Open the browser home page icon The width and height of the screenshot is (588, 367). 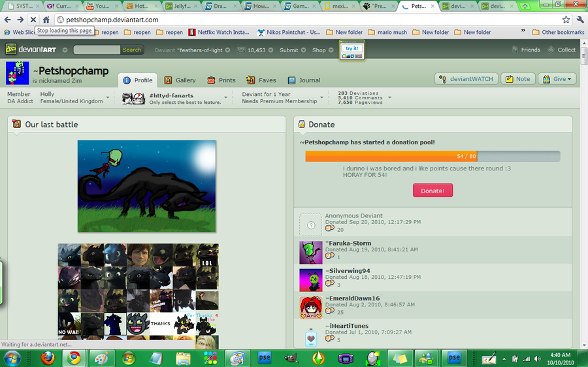pyautogui.click(x=46, y=20)
